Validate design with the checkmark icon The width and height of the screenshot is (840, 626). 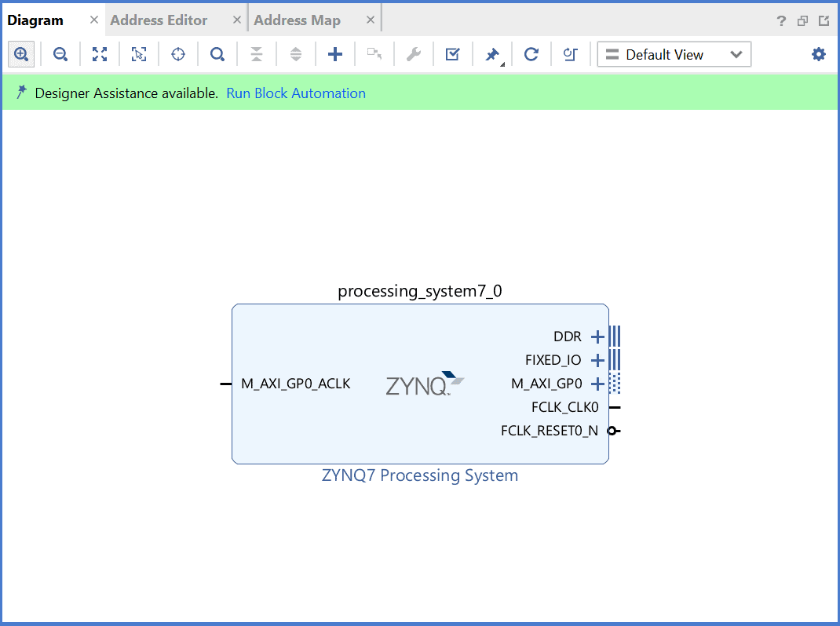pos(452,54)
